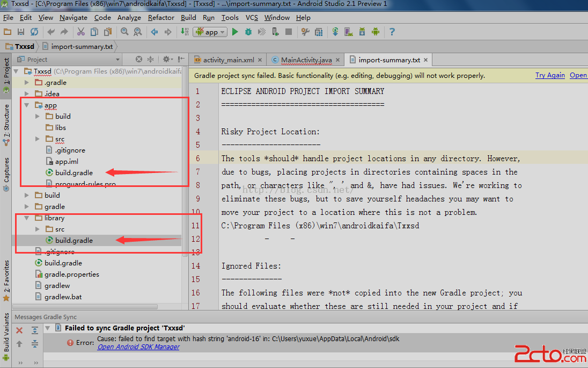Viewport: 588px width, 368px height.
Task: Click the Project panel settings gear icon
Action: [x=166, y=60]
